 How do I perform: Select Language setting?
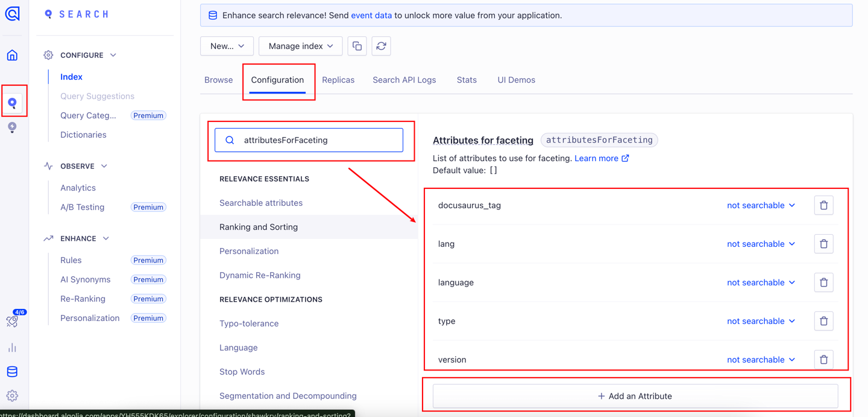pyautogui.click(x=238, y=348)
